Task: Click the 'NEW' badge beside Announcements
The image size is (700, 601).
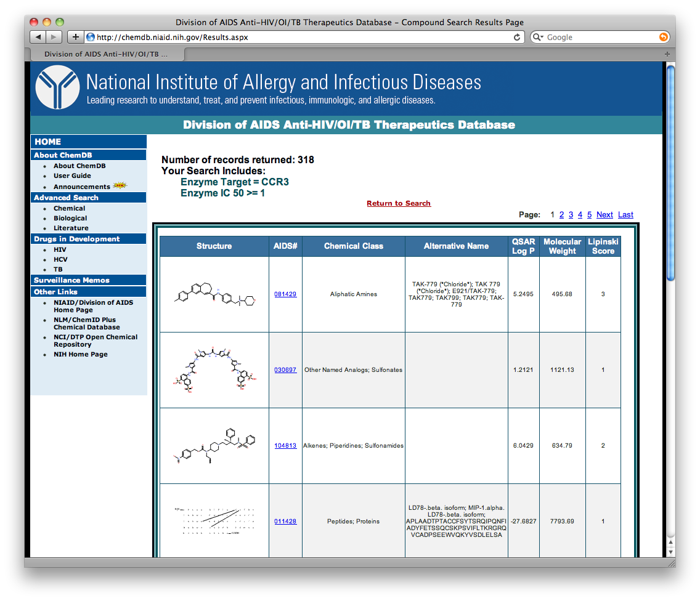Action: (x=120, y=185)
